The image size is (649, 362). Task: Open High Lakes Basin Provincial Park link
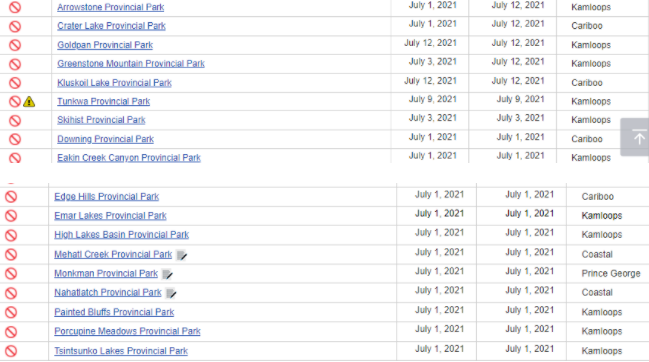(x=122, y=235)
